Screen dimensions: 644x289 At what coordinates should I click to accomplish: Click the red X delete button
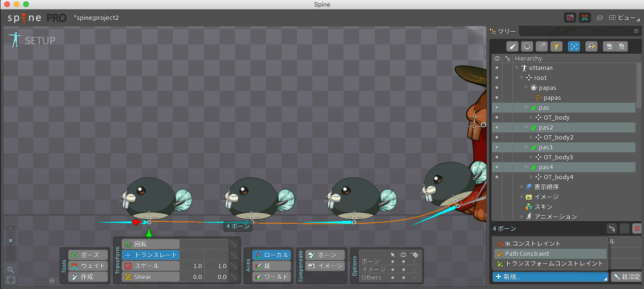[x=636, y=228]
